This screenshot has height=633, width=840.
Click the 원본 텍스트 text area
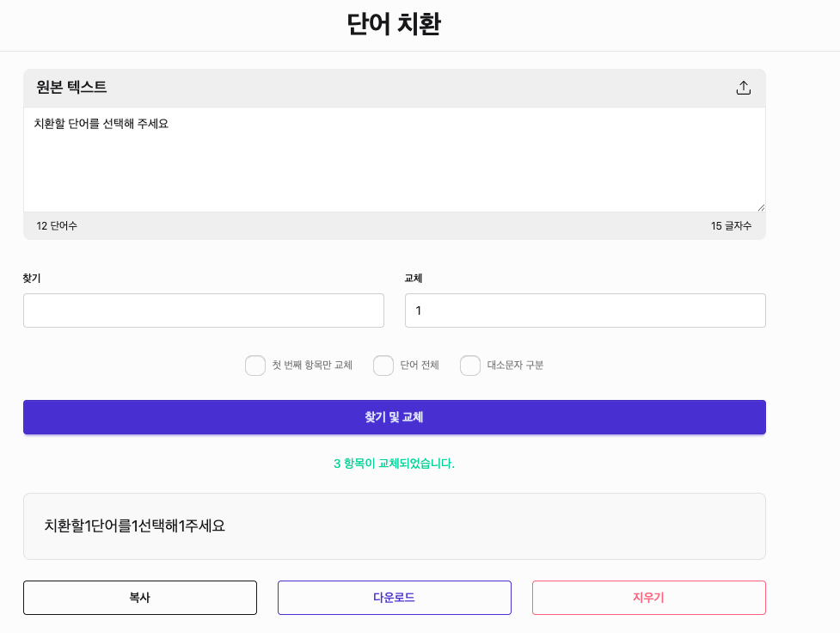[x=395, y=159]
